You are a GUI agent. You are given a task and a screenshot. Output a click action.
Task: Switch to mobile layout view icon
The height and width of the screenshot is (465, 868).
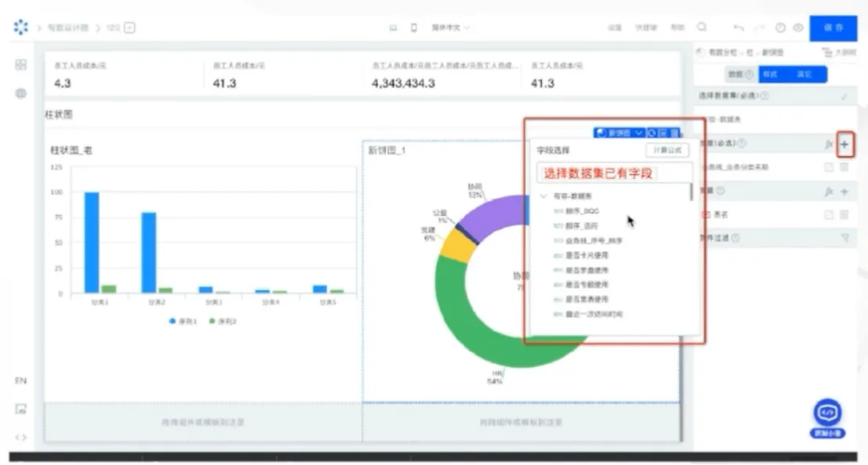(x=413, y=27)
